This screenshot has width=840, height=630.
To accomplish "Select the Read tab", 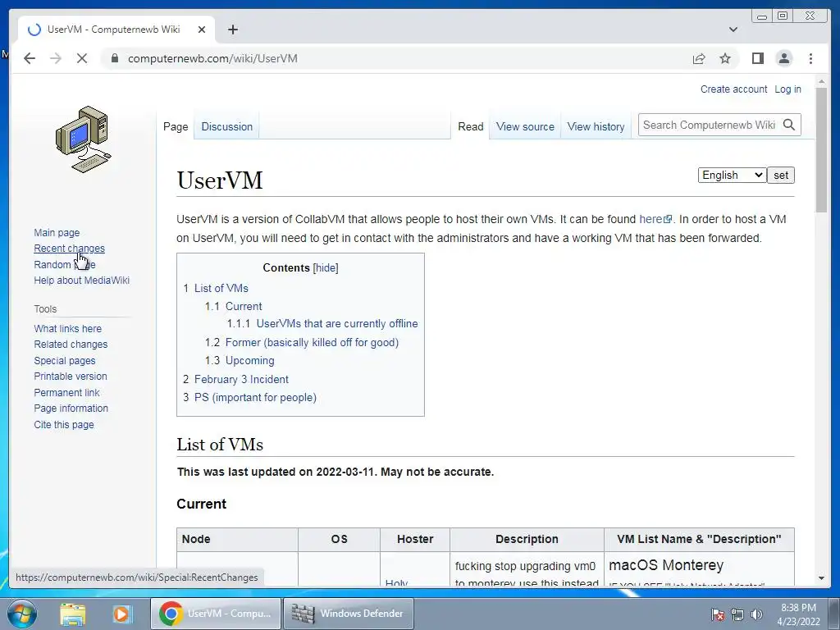I will click(x=470, y=127).
